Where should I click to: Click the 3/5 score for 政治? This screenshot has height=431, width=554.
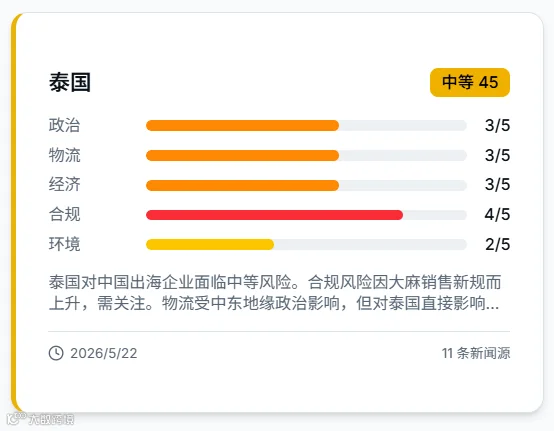(x=497, y=125)
